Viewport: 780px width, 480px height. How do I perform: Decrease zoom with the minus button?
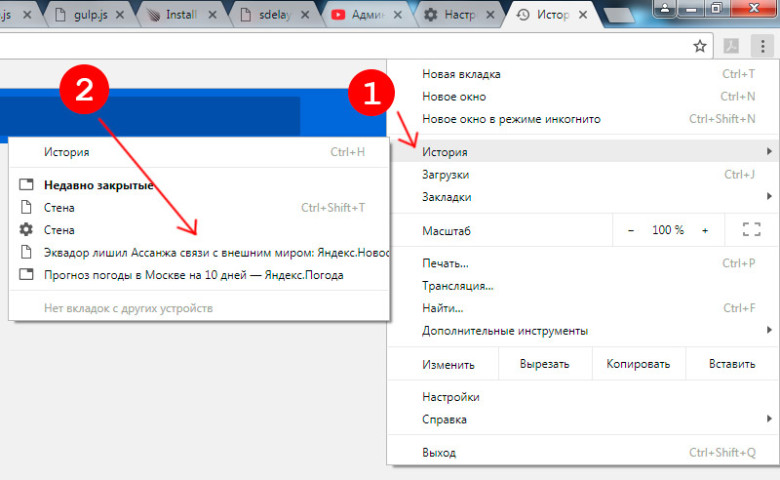pyautogui.click(x=631, y=230)
